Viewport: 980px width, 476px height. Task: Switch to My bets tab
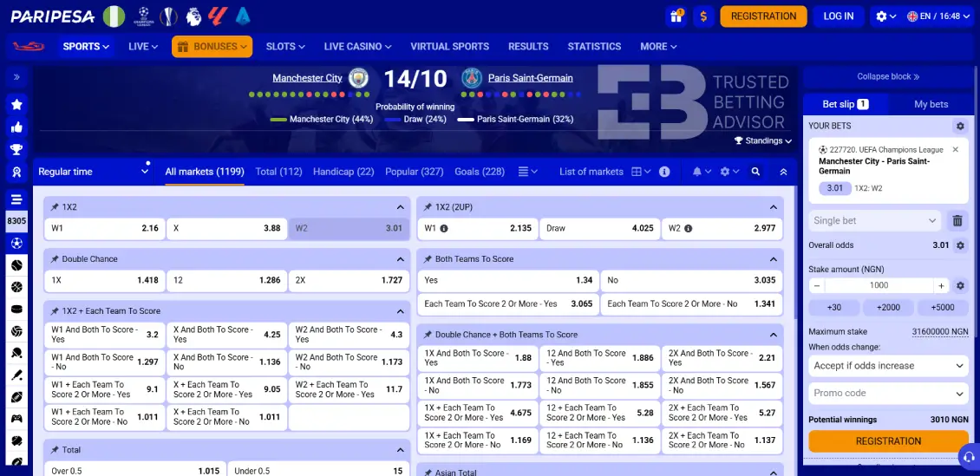[x=931, y=104]
